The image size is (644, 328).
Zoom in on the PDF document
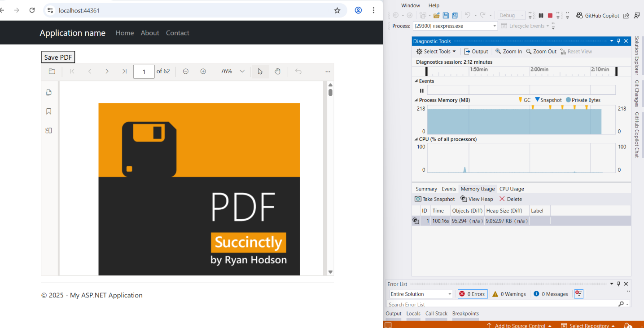click(x=203, y=71)
